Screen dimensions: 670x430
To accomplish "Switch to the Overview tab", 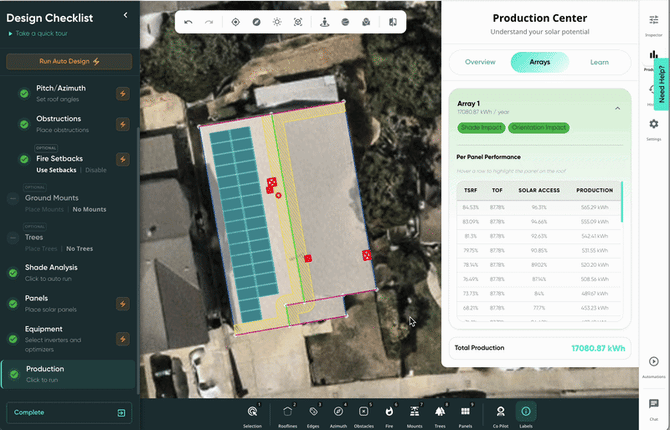I will [480, 62].
